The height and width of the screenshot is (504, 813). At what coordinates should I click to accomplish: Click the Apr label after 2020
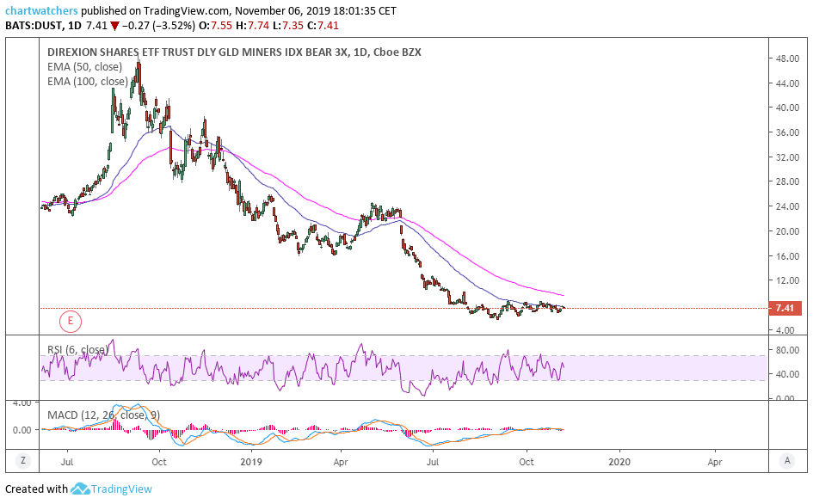coord(715,462)
